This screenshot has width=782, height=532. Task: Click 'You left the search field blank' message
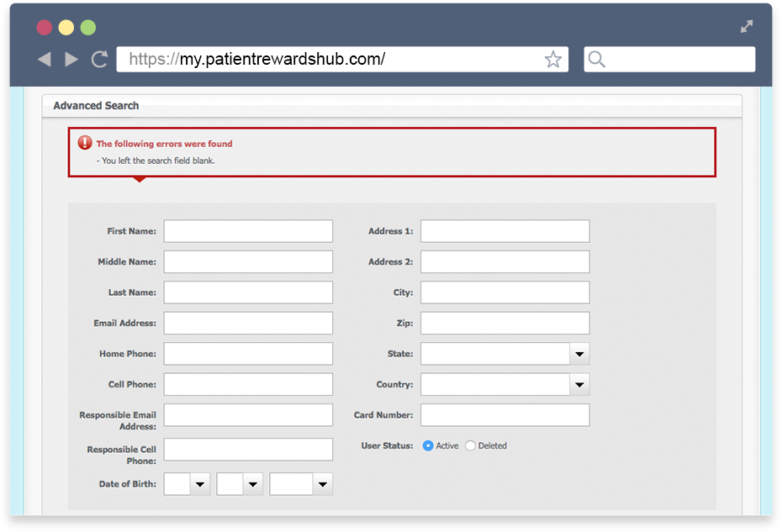point(158,161)
